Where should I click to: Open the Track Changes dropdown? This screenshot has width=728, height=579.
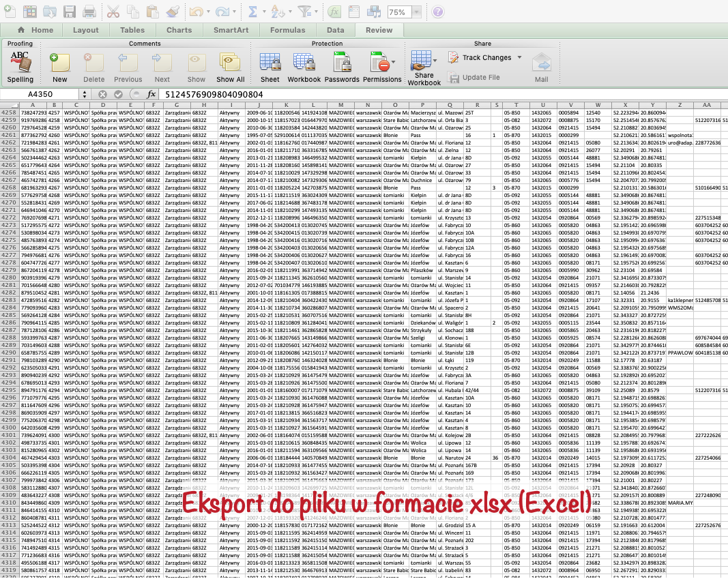coord(519,58)
